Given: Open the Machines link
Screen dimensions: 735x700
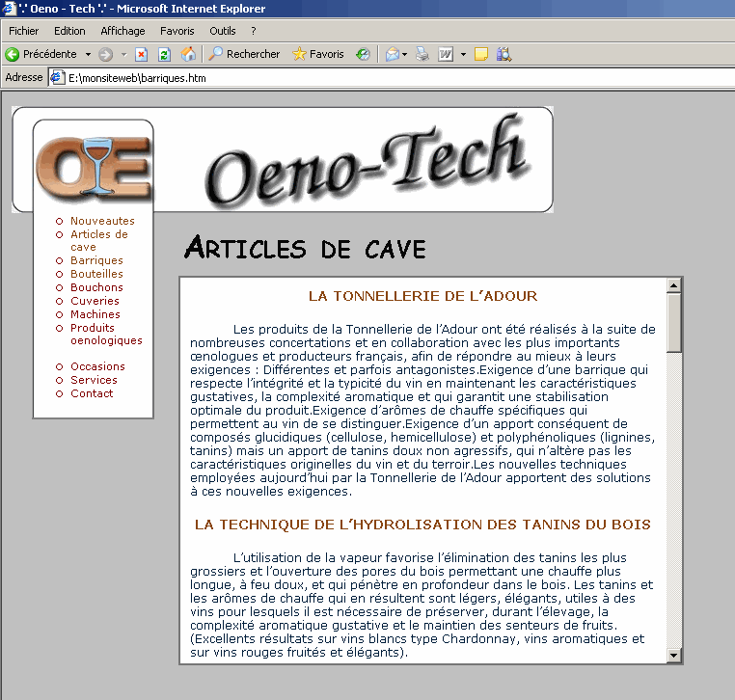Looking at the screenshot, I should pos(95,314).
